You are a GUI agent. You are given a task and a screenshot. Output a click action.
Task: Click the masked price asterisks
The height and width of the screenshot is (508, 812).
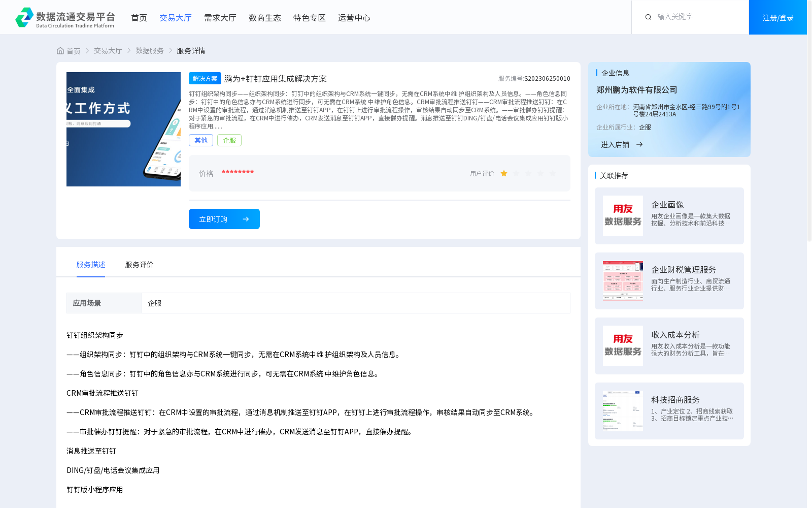(x=238, y=173)
